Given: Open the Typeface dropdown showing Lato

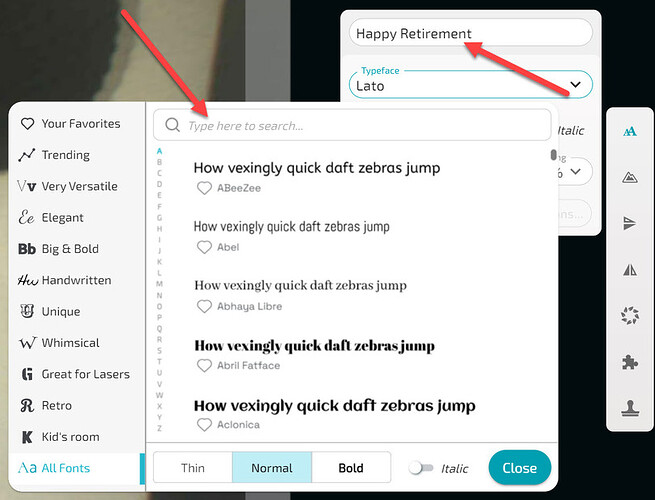Looking at the screenshot, I should click(470, 85).
